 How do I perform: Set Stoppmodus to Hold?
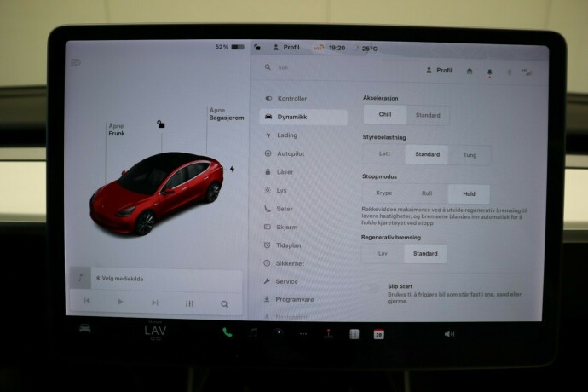(x=469, y=194)
